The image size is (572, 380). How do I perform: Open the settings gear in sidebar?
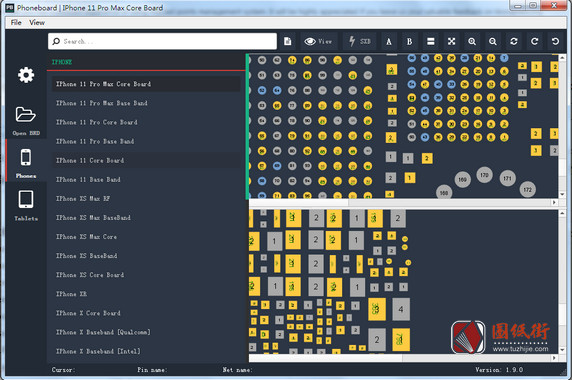click(x=26, y=75)
